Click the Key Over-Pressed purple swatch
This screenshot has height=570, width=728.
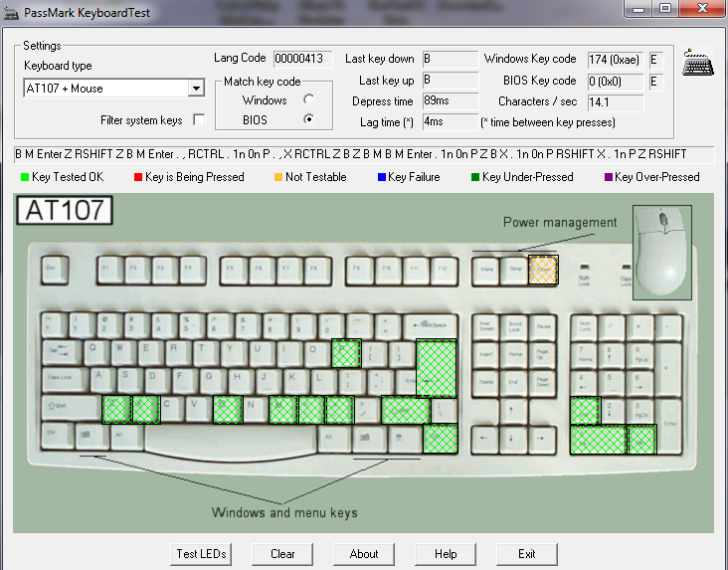tap(609, 177)
